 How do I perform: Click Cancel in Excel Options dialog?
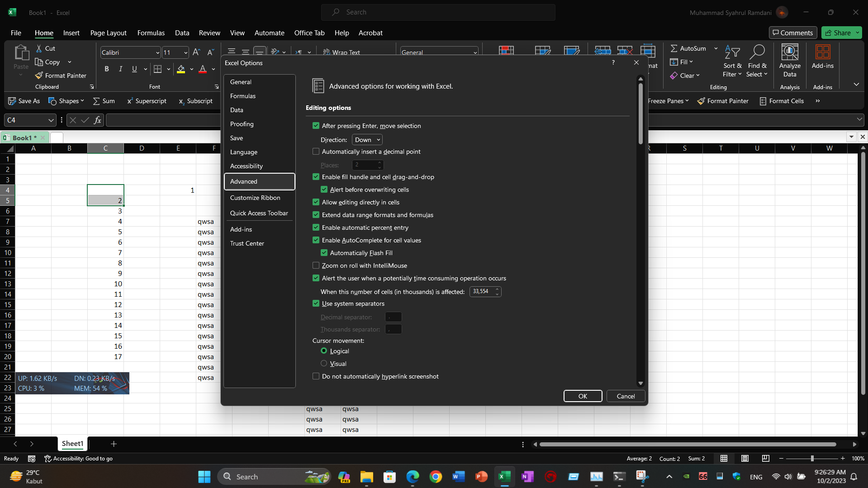(x=626, y=396)
